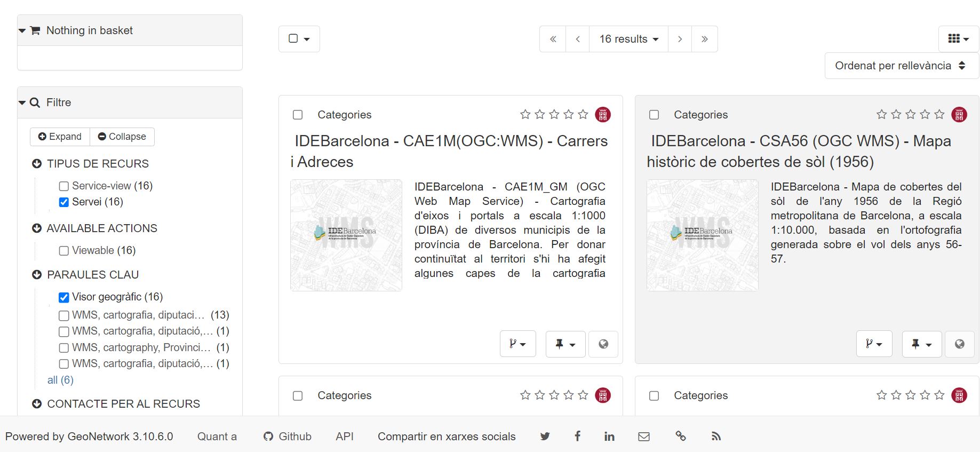The image size is (980, 452).
Task: Click the Collapse facets button
Action: coord(122,137)
